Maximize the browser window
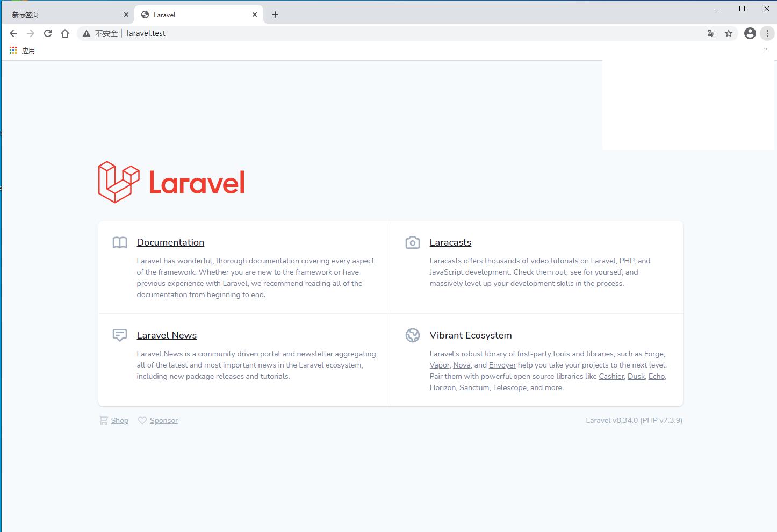777x532 pixels. pos(742,9)
